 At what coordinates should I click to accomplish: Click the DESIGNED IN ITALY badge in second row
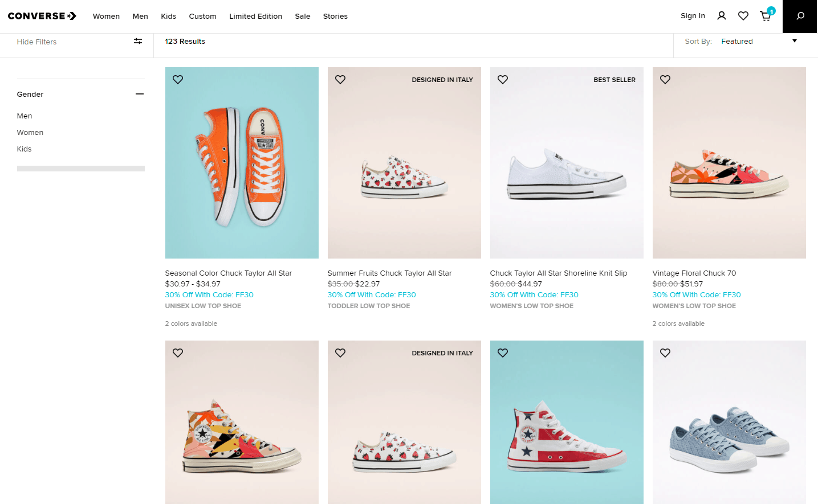pyautogui.click(x=442, y=353)
